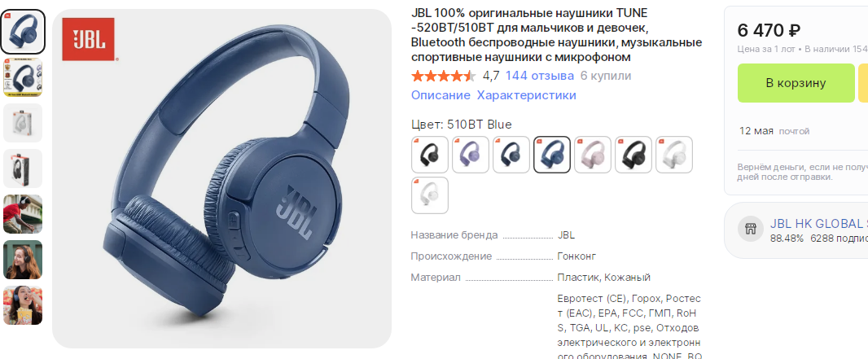
Task: Show thumbnail of laughing woman with headphones
Action: (x=23, y=260)
